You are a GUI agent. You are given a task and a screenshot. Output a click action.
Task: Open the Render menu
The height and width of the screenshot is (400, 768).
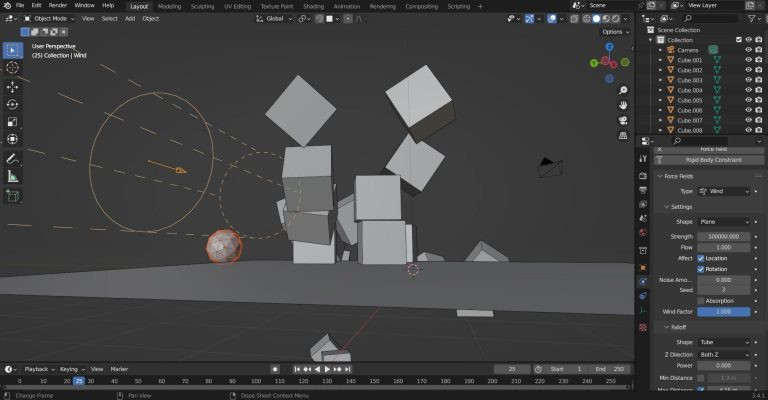pos(58,6)
